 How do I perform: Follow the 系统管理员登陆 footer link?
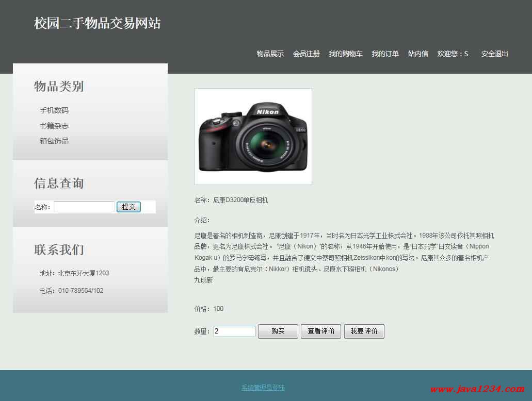[263, 388]
